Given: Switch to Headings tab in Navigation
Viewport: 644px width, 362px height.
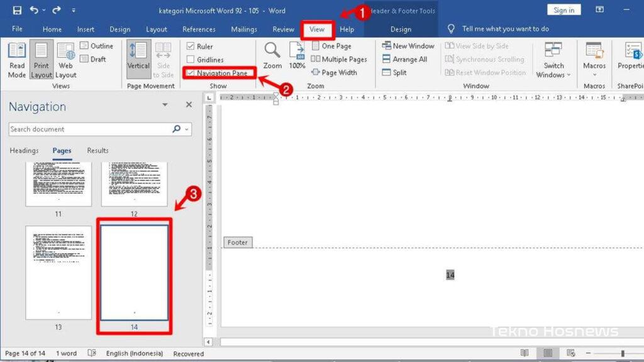Looking at the screenshot, I should click(24, 151).
